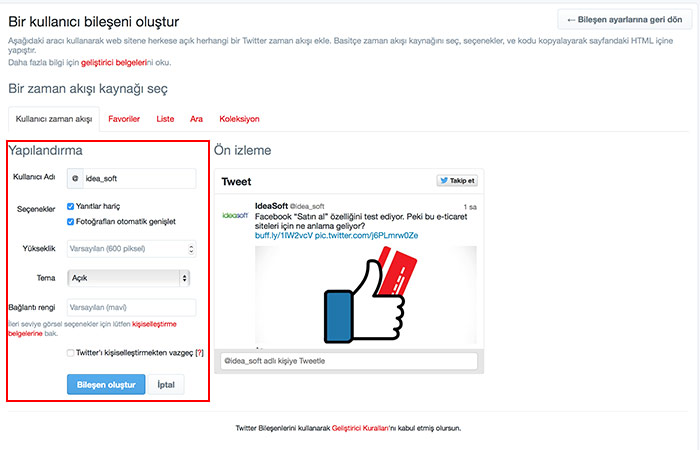700x450 pixels.
Task: Click the Yükseklik stepper arrows
Action: tap(191, 249)
